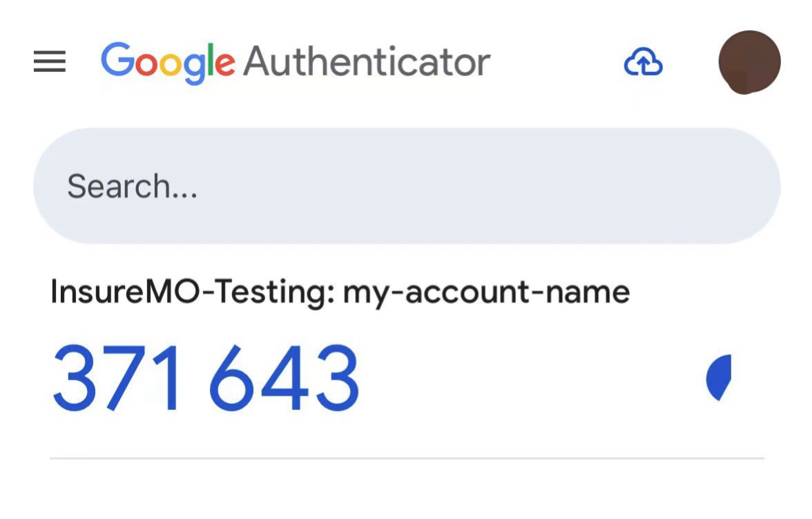Sync codes using cloud upload icon
Viewport: 812px width, 519px height.
(644, 62)
